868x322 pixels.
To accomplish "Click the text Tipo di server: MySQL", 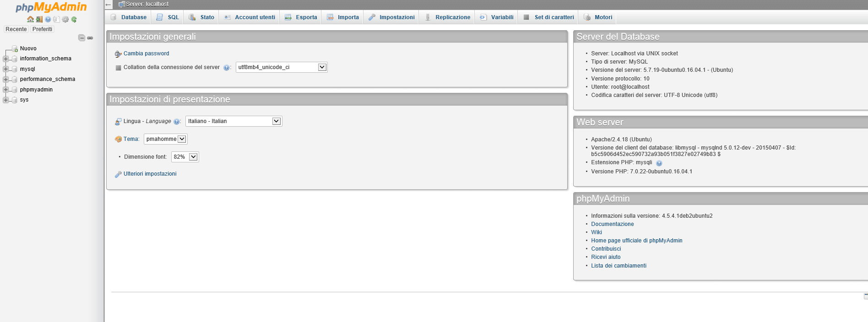I will pos(619,62).
